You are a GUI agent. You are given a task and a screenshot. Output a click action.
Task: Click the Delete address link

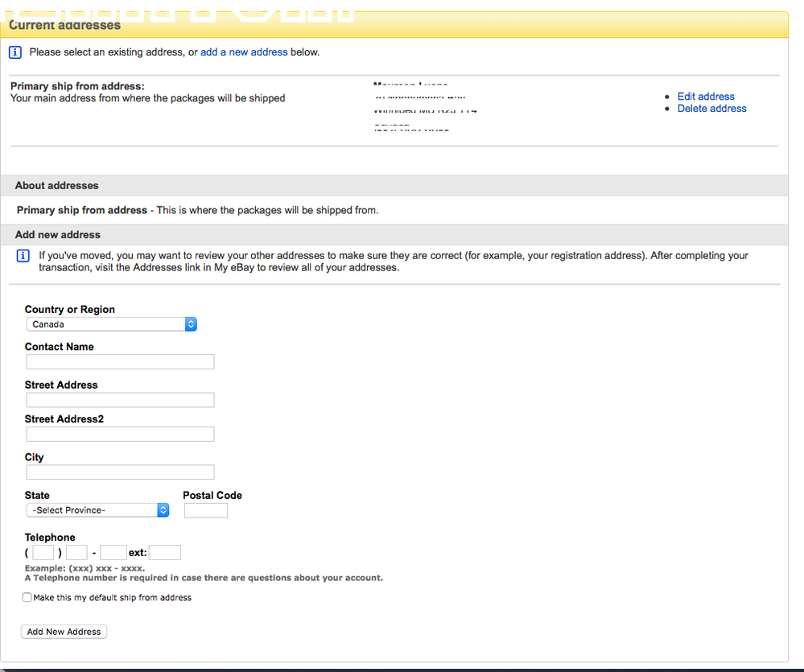pyautogui.click(x=711, y=109)
